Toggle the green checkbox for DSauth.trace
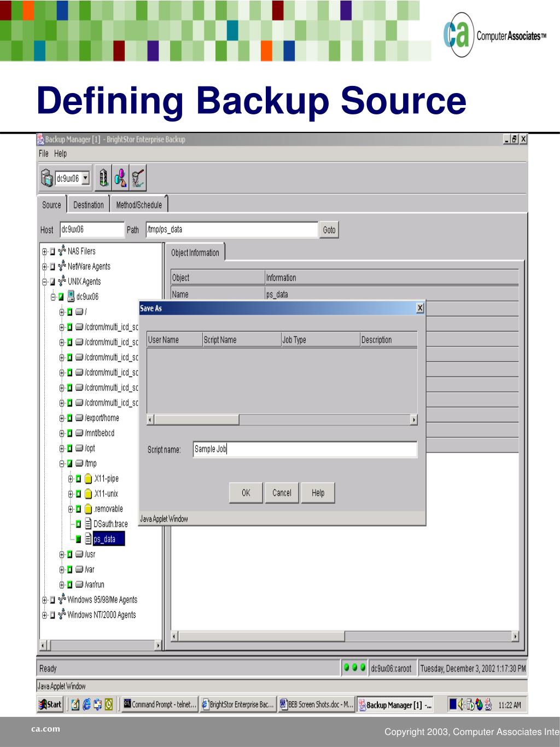Viewport: 560px width, 747px height. click(x=79, y=524)
